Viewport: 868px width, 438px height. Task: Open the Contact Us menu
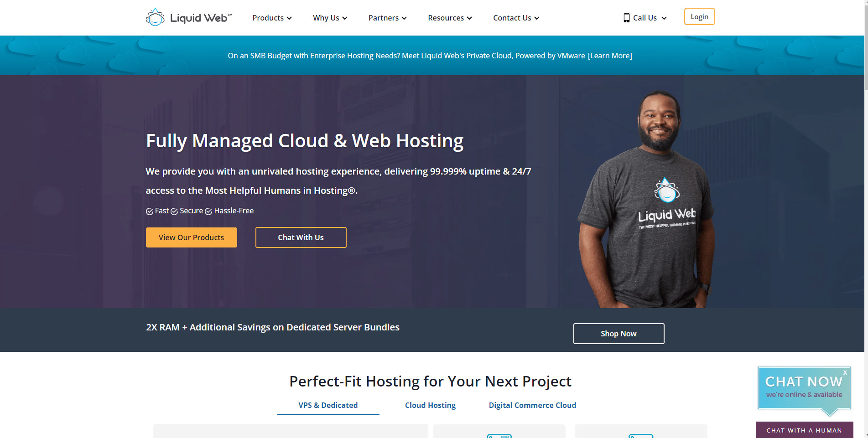516,18
